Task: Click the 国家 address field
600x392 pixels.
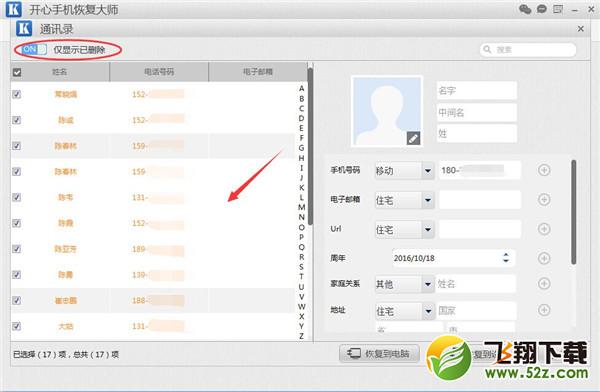Action: point(476,310)
